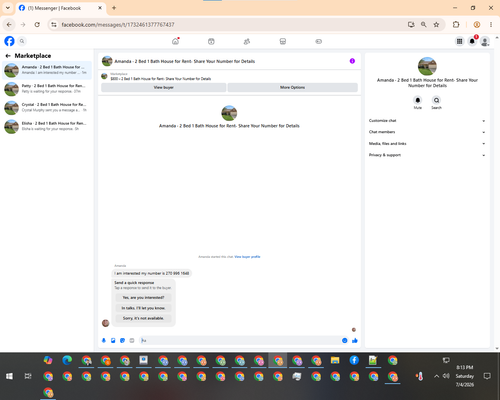Show hidden system tray icons chevron
Image resolution: width=500 pixels, height=400 pixels.
click(x=436, y=376)
